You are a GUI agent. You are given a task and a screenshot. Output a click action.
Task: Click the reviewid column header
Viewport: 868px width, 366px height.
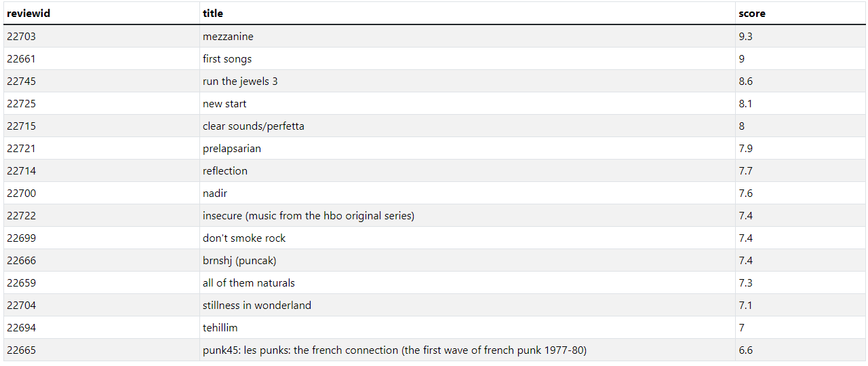[x=102, y=13]
